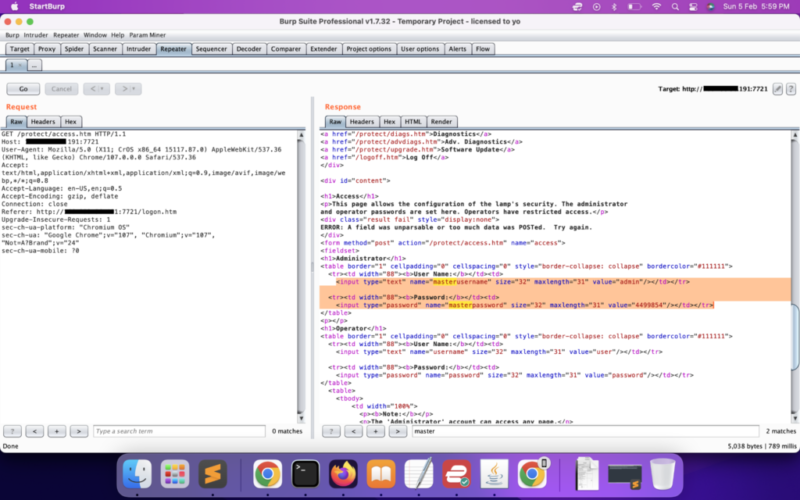
Task: Open TextEdit from the dock
Action: coord(418,474)
